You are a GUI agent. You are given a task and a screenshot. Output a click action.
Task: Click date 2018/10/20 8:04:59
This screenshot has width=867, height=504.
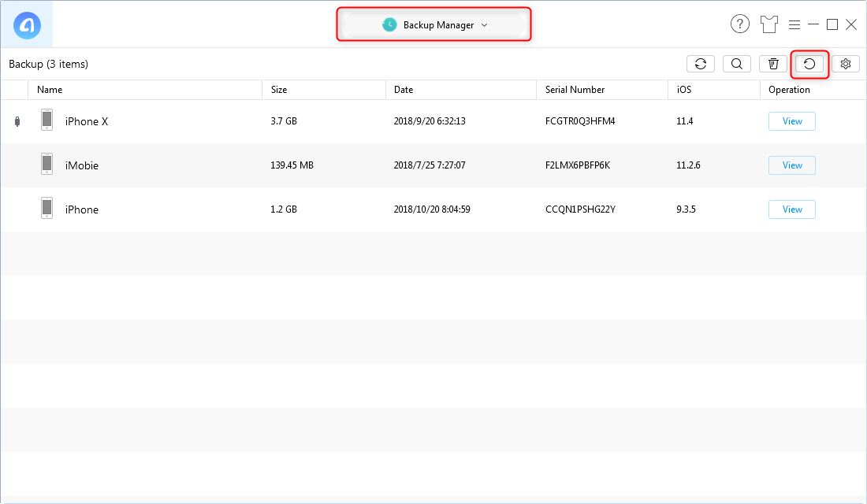coord(432,209)
